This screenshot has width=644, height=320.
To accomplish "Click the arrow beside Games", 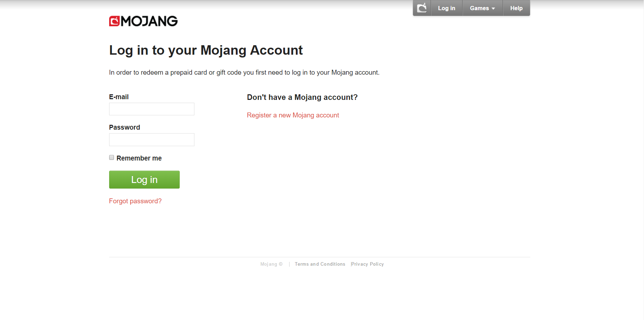I will point(493,8).
